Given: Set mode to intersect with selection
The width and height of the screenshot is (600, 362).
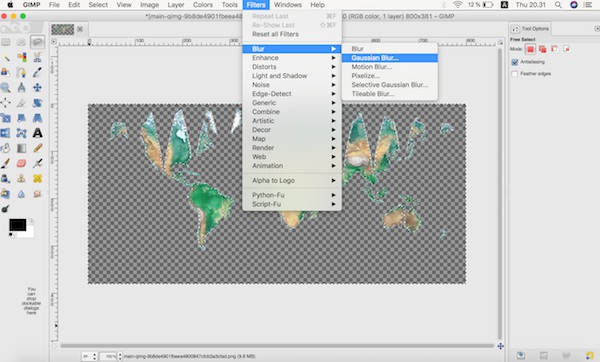Looking at the screenshot, I should [x=567, y=49].
